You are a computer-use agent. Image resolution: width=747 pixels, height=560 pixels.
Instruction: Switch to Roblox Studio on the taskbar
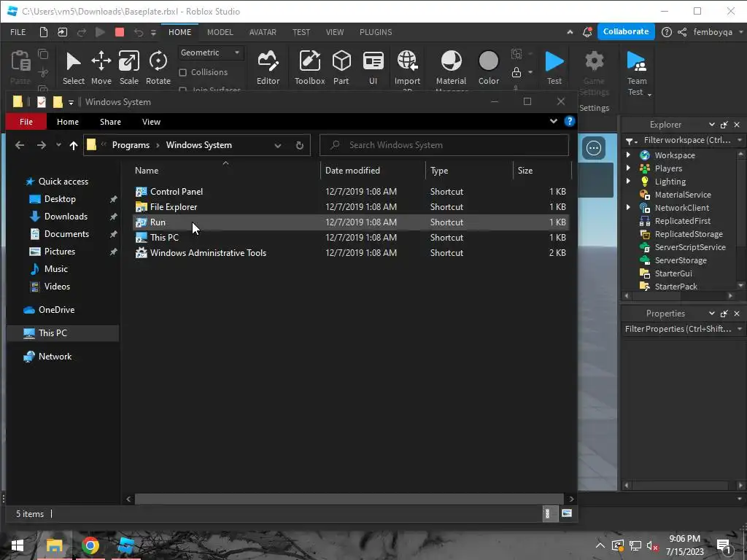click(125, 545)
